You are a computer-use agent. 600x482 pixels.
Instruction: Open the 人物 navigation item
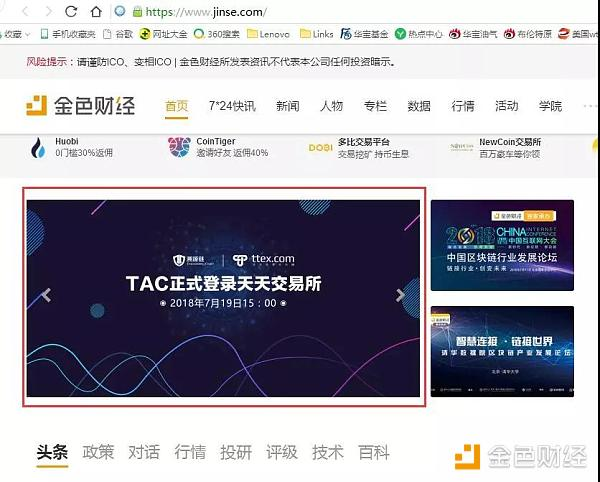click(x=331, y=106)
